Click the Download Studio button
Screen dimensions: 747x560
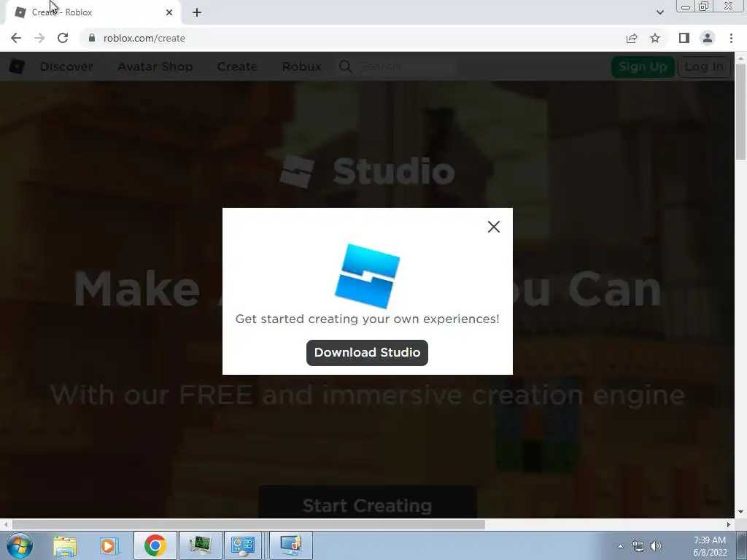tap(368, 353)
